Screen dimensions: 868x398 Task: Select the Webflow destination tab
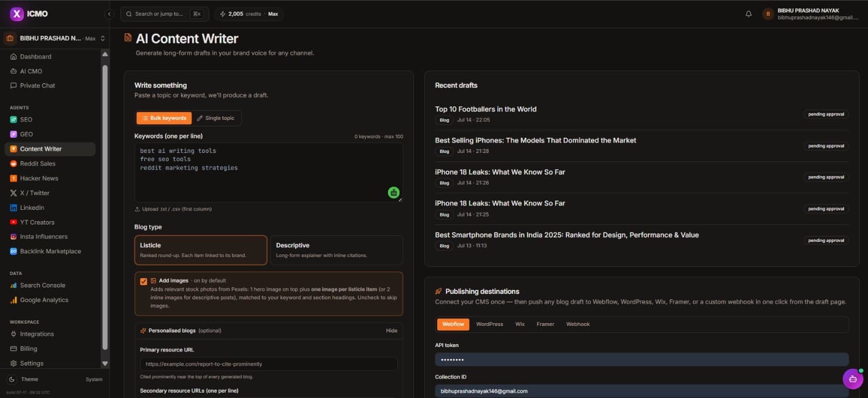point(453,324)
